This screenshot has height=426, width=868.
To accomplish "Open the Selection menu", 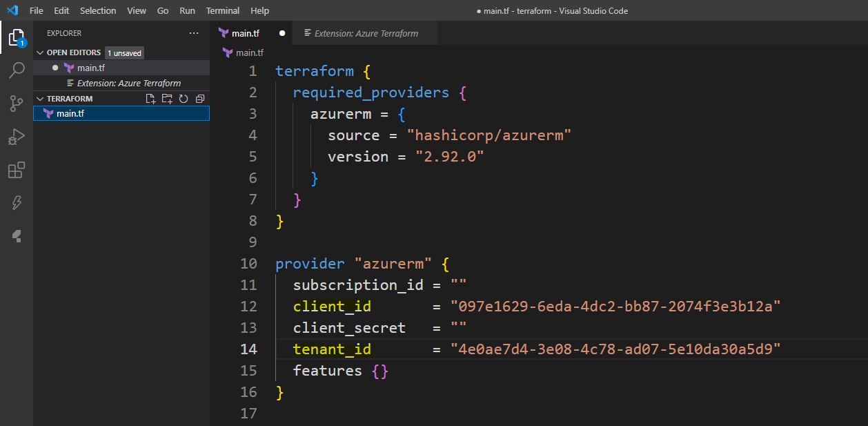I will (98, 10).
